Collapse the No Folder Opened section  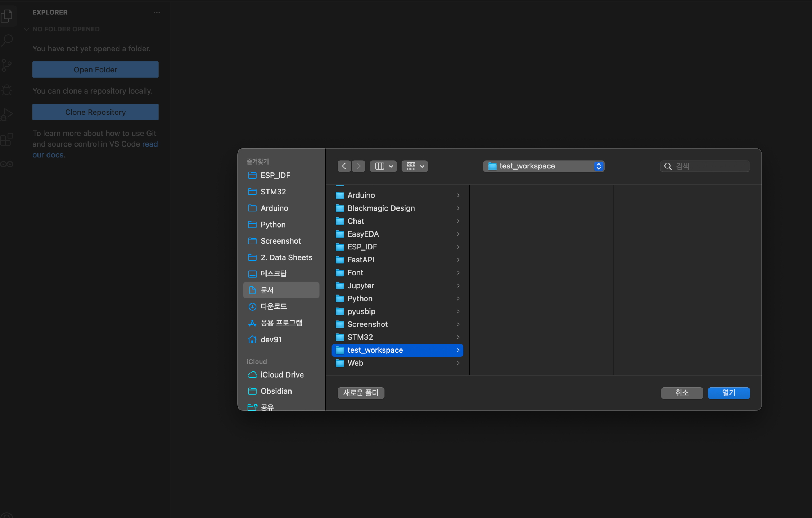coord(27,29)
